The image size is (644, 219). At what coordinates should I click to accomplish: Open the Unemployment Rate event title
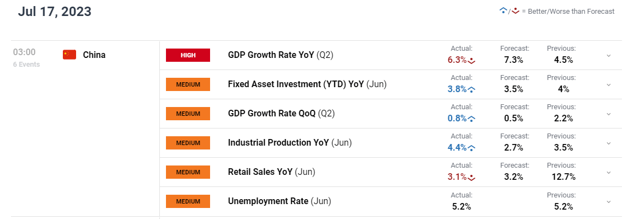click(x=280, y=201)
